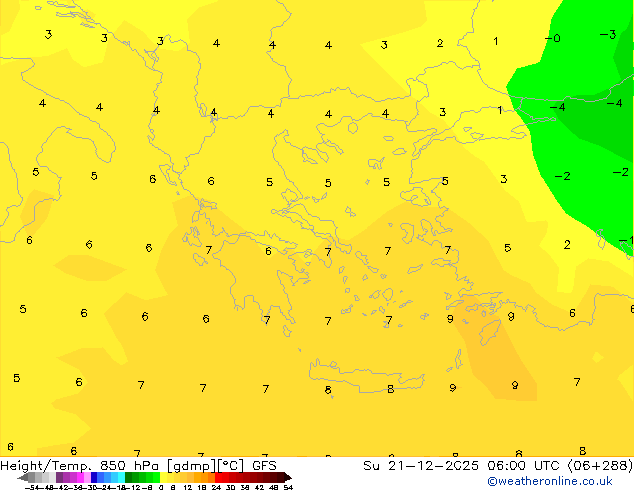Click the -54 tick label on the legend
This screenshot has height=490, width=634.
(32, 488)
